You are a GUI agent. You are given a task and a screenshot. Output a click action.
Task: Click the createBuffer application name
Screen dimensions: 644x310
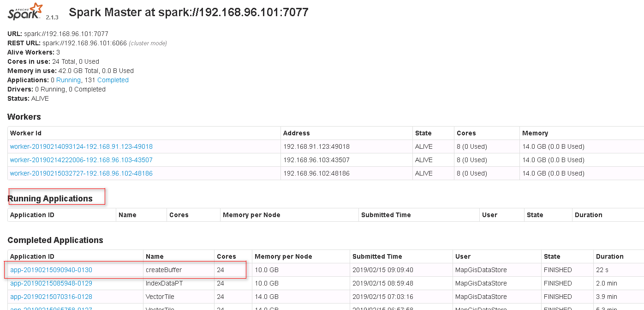(x=164, y=270)
